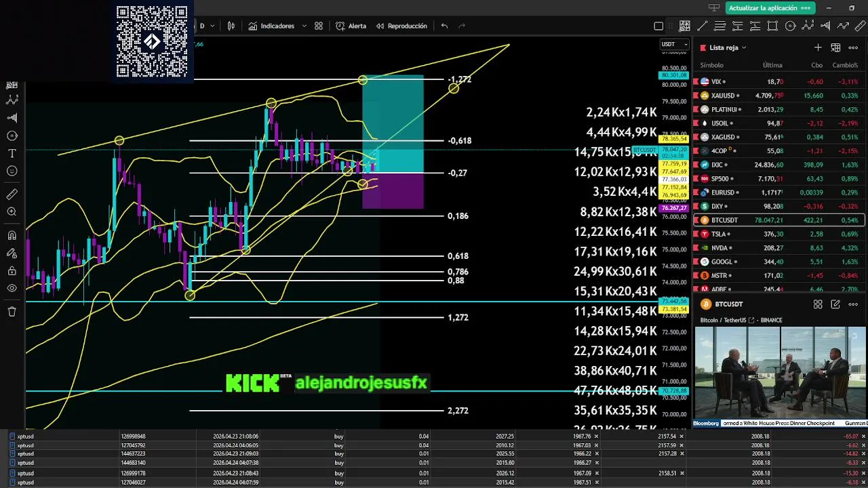Expand the Actualizar la aplicación dots menu
This screenshot has width=868, height=488.
(806, 8)
